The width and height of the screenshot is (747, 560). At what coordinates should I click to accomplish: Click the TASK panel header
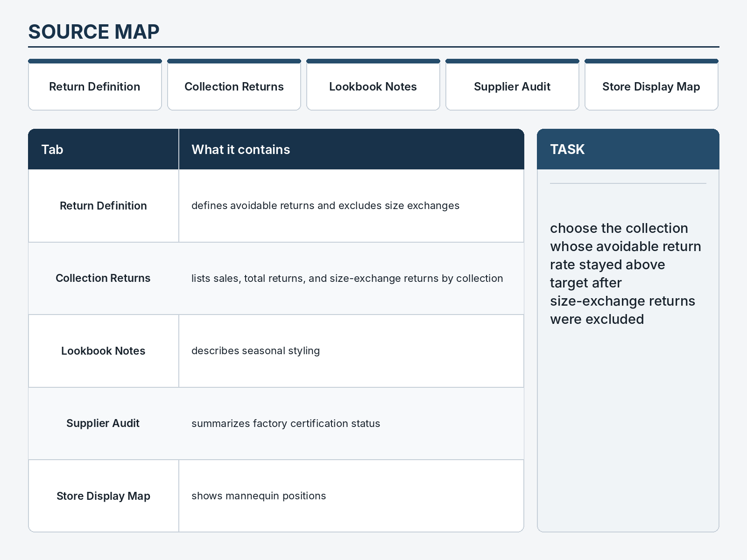coord(628,149)
